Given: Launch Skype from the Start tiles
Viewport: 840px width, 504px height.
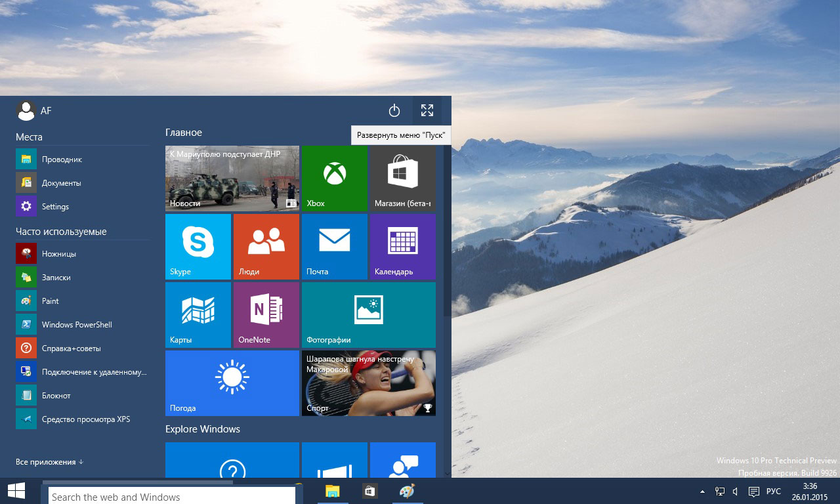Looking at the screenshot, I should click(x=198, y=247).
